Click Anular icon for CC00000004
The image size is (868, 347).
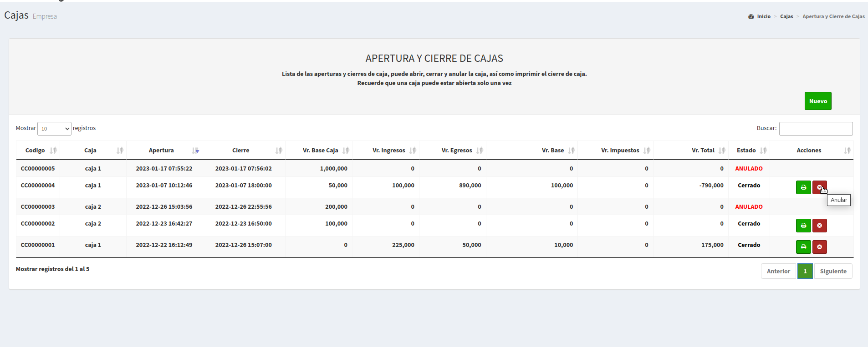click(819, 187)
